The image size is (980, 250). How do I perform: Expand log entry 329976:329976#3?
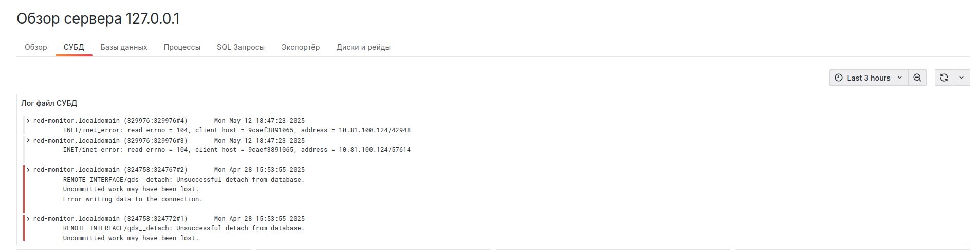pos(28,140)
